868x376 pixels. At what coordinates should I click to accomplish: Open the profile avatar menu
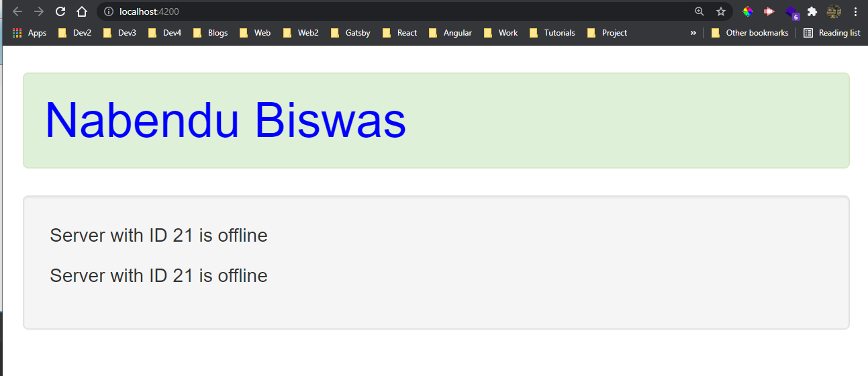click(x=834, y=11)
